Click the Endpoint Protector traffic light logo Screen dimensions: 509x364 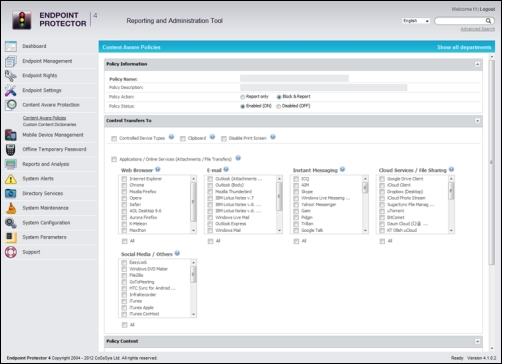[22, 20]
